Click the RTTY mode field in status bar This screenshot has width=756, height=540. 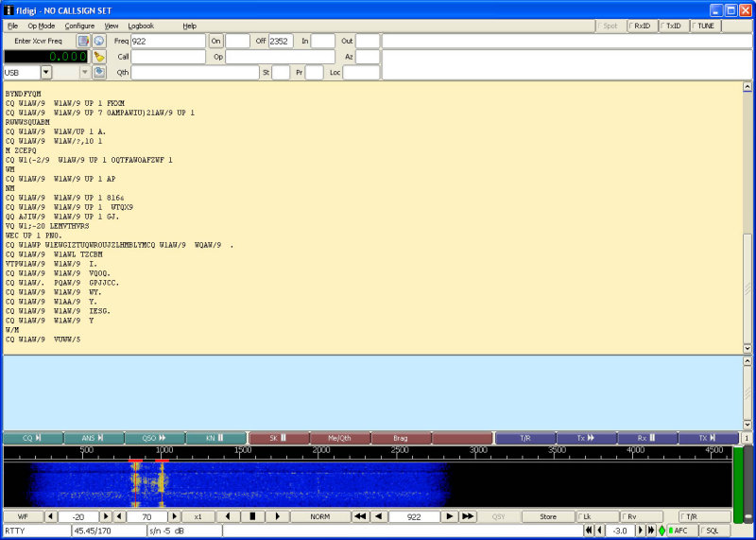click(x=37, y=531)
